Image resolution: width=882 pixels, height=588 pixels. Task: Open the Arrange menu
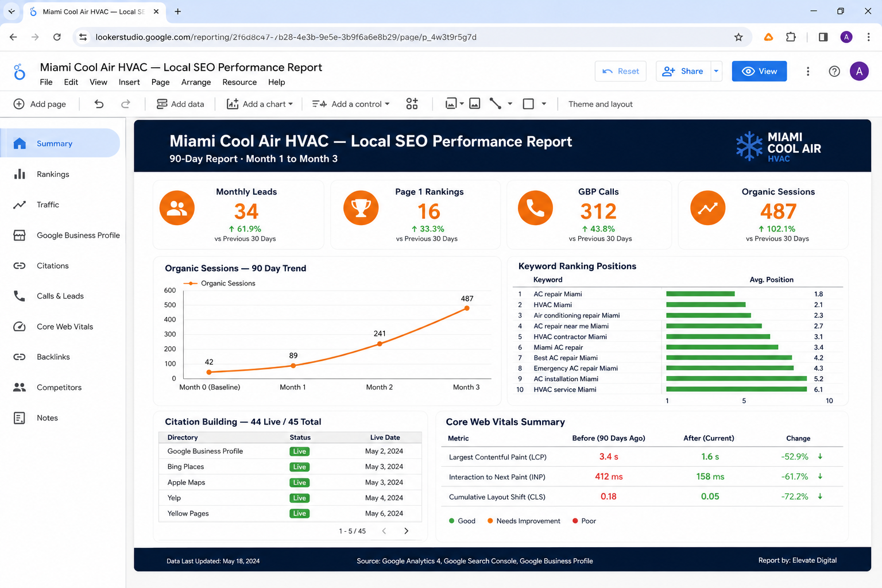[196, 82]
